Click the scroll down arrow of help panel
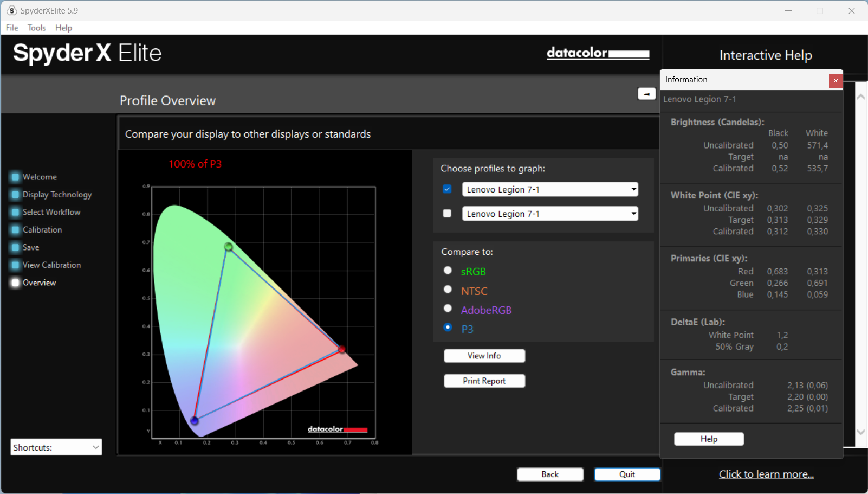This screenshot has height=494, width=868. click(860, 432)
